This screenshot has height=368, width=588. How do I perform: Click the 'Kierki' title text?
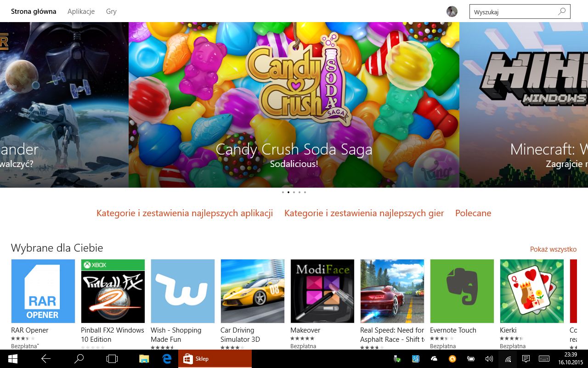508,330
